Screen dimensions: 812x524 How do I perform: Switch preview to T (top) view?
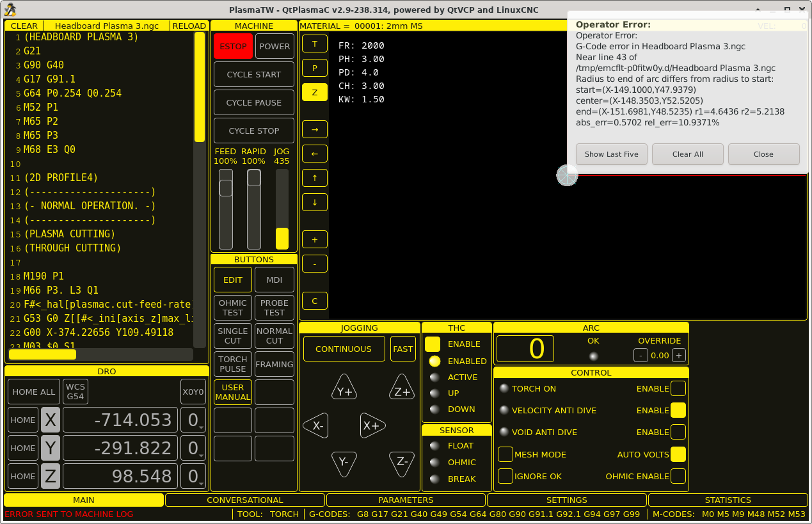coord(315,44)
